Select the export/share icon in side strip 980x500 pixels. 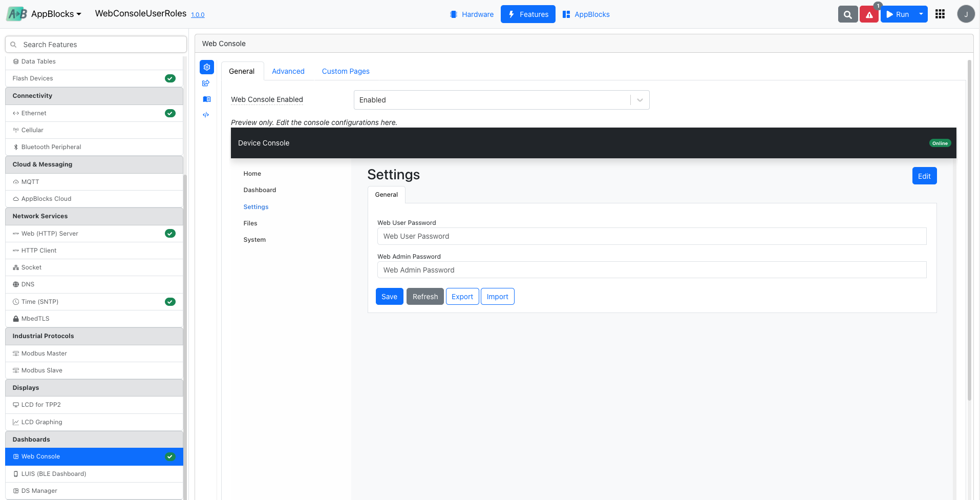tap(206, 83)
